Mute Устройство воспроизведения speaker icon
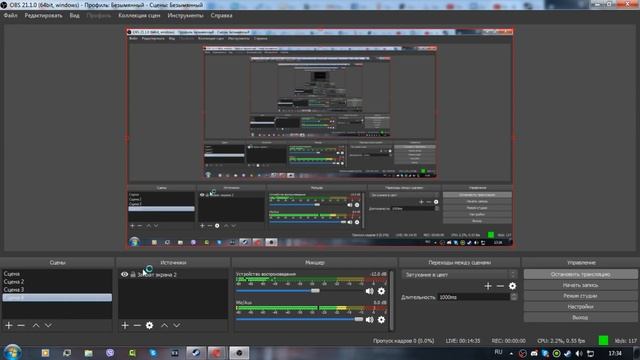The height and width of the screenshot is (360, 640). click(x=369, y=291)
